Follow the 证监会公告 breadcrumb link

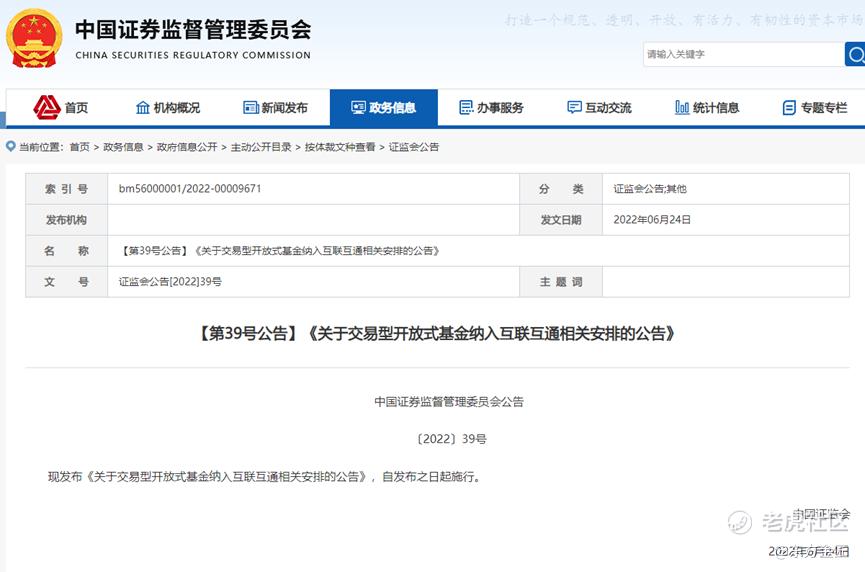(414, 147)
